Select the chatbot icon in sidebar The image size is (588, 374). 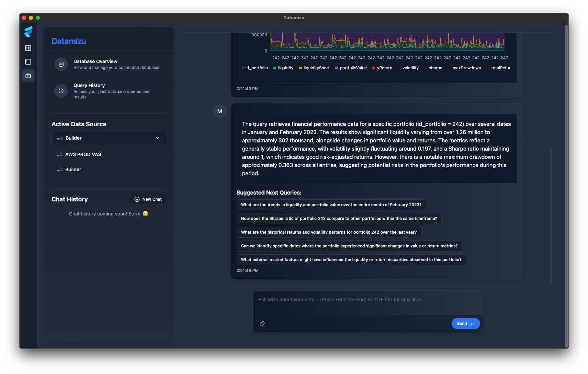[x=28, y=75]
